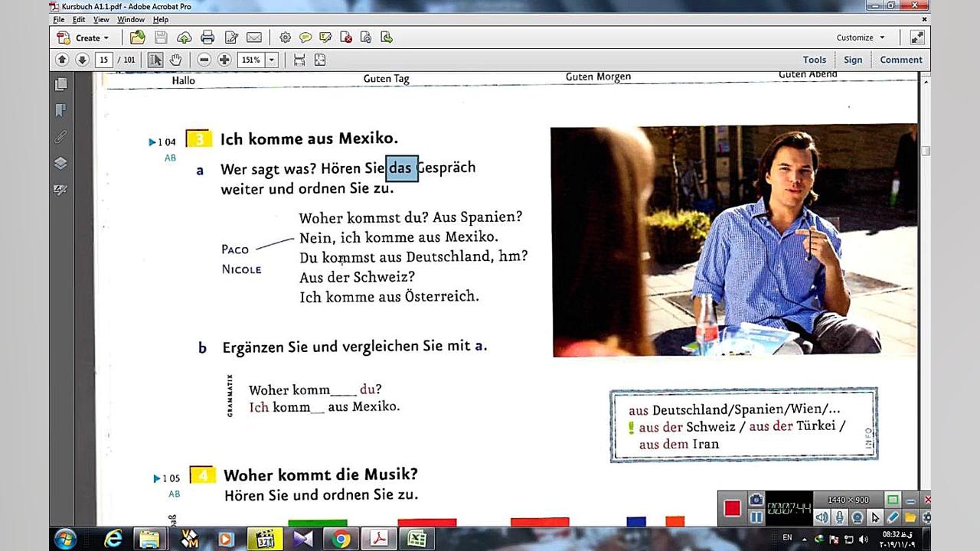Viewport: 980px width, 551px height.
Task: Show Bookmarks panel in sidebar
Action: (61, 111)
